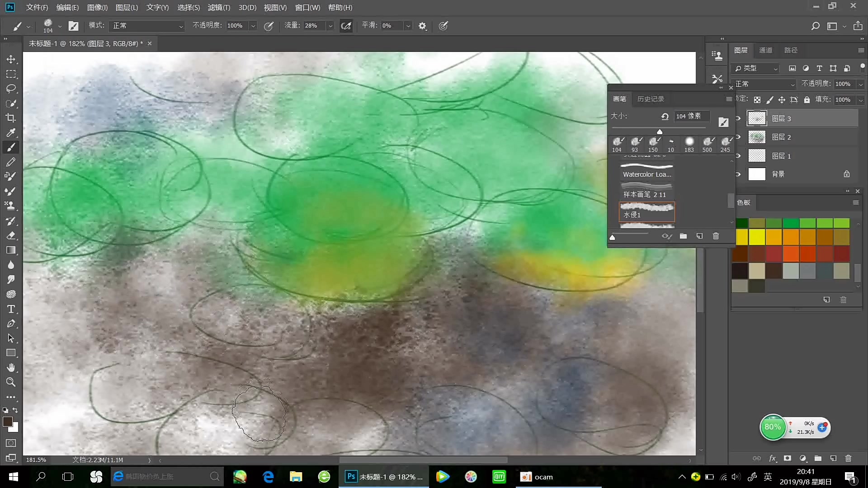Viewport: 868px width, 488px height.
Task: Toggle pressure for opacity button
Action: click(x=269, y=26)
